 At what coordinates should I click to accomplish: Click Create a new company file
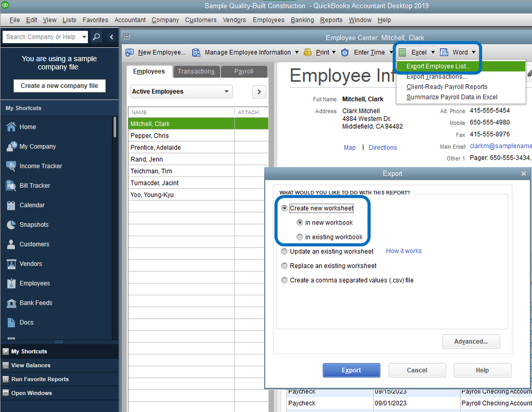pos(59,86)
